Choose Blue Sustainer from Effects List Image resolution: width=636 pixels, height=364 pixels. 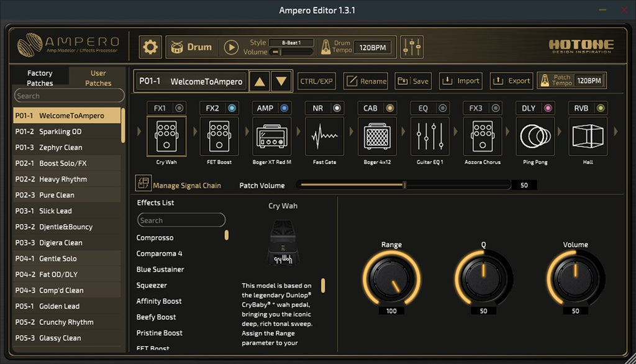click(x=160, y=270)
